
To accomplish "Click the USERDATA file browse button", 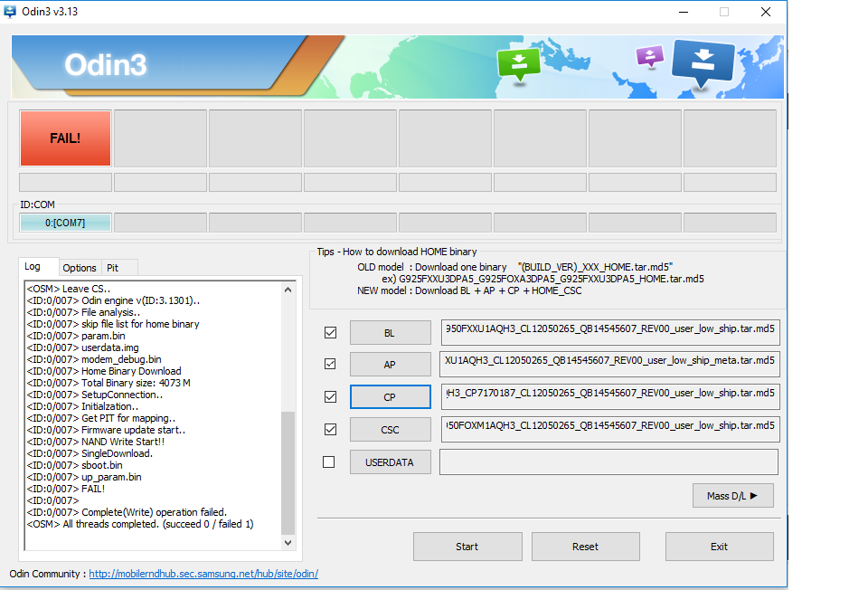I will pyautogui.click(x=391, y=462).
